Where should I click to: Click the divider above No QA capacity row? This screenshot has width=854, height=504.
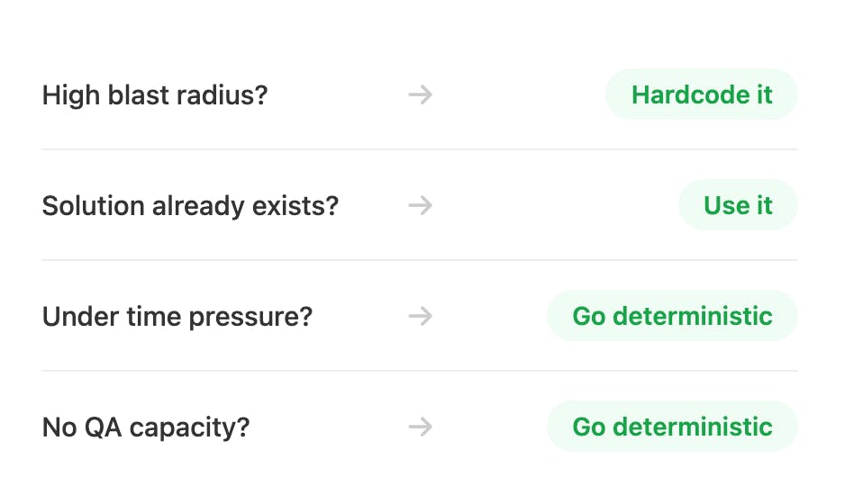[x=420, y=371]
